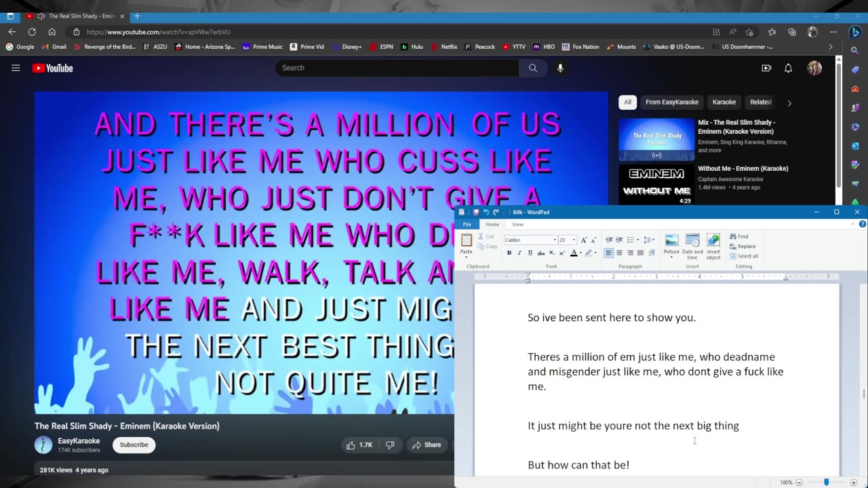Open the WordPad File menu
This screenshot has width=868, height=488.
[467, 224]
